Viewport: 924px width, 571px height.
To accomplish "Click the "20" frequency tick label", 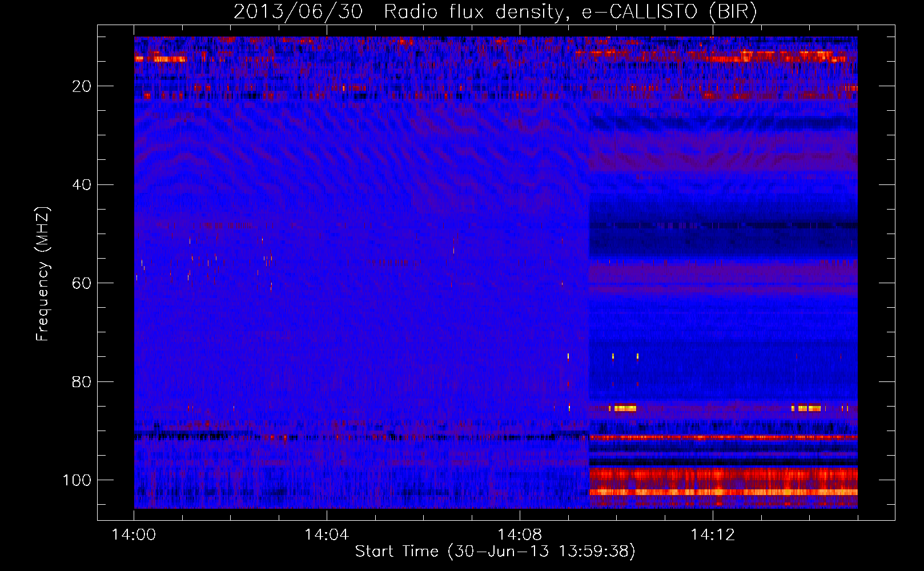I will click(x=82, y=86).
